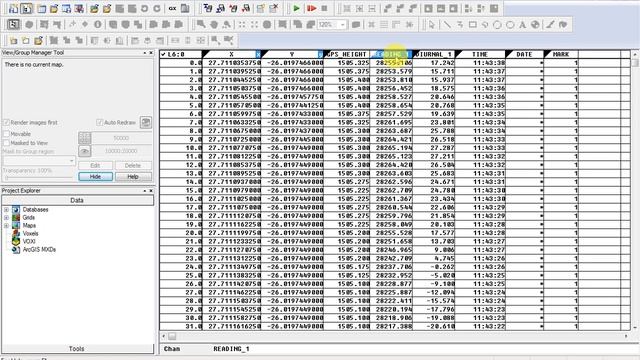Click the Databases tree icon
The height and width of the screenshot is (360, 640).
click(x=16, y=209)
